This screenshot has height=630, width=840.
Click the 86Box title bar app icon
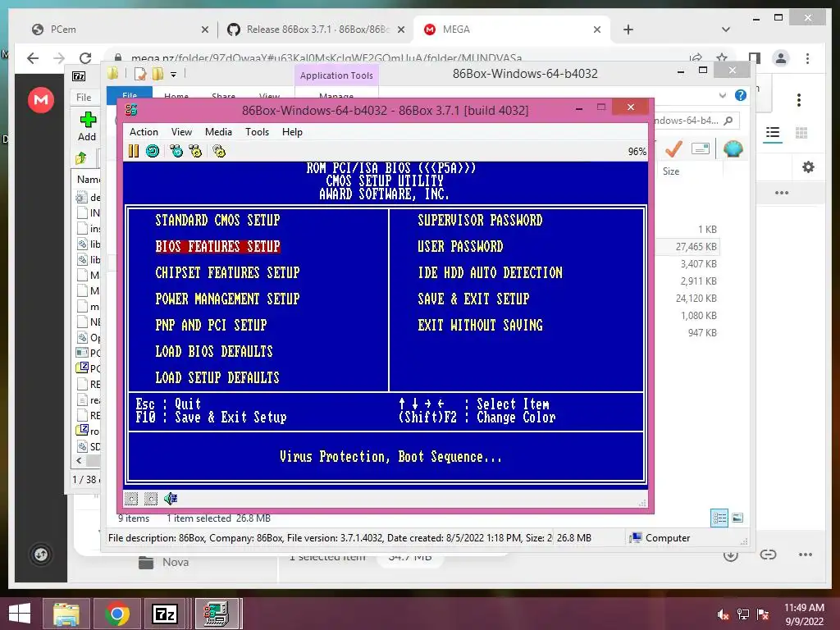point(131,110)
